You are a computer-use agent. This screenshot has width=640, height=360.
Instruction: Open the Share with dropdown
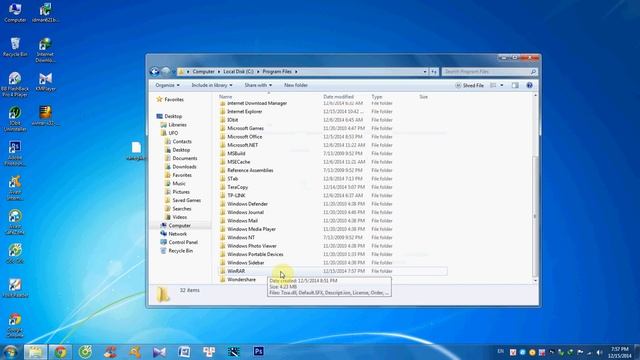(258, 85)
